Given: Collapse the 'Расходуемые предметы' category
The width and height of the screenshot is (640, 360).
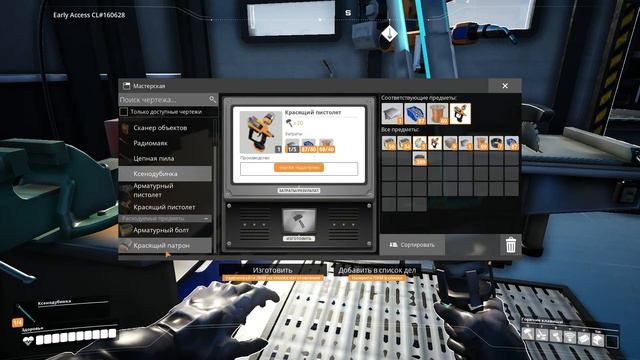Looking at the screenshot, I should (206, 219).
